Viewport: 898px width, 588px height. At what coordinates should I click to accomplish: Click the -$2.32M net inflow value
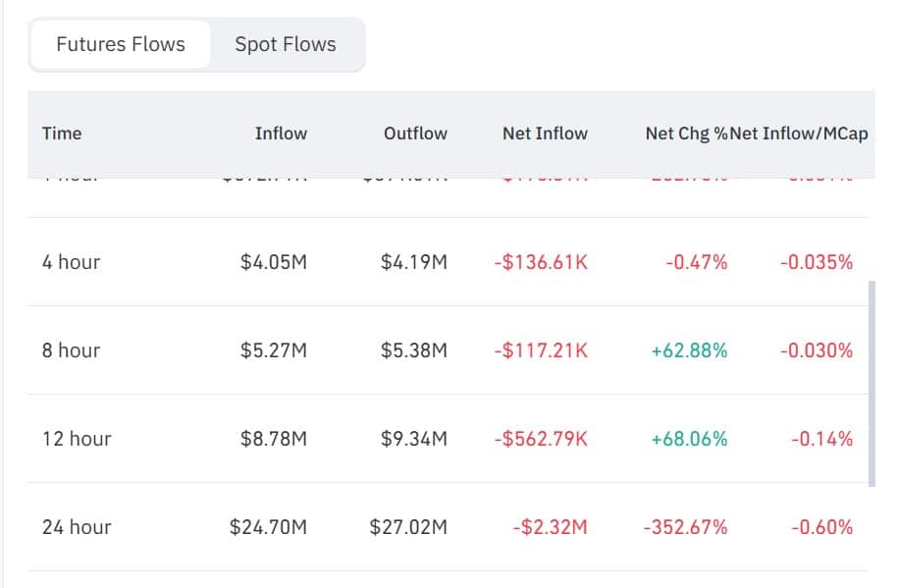pyautogui.click(x=551, y=527)
